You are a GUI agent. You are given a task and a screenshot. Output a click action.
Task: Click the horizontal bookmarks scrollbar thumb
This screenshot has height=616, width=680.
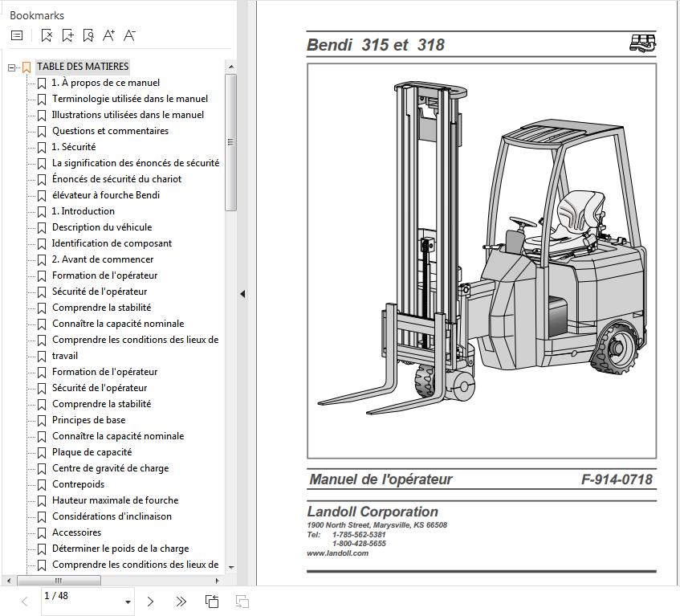(59, 580)
